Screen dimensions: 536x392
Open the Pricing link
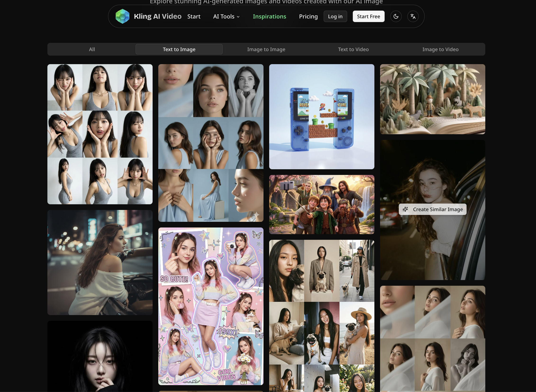308,16
